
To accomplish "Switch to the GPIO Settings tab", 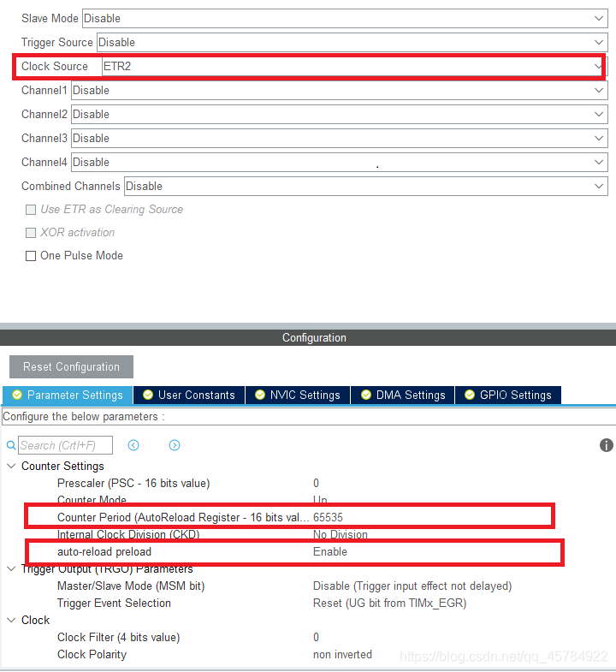I will coord(507,395).
